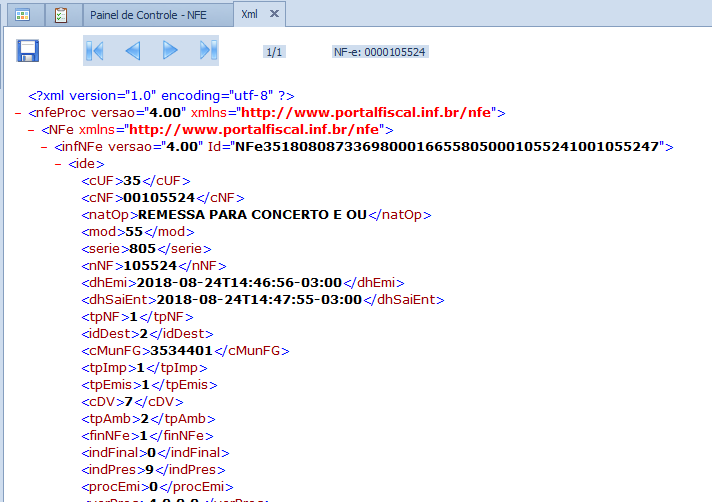Screen dimensions: 712x502
Task: Select cMunFG value 3534401
Action: coord(182,351)
